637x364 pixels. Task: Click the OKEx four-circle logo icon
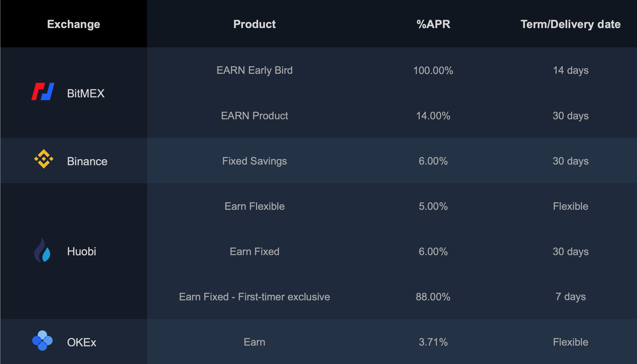42,340
